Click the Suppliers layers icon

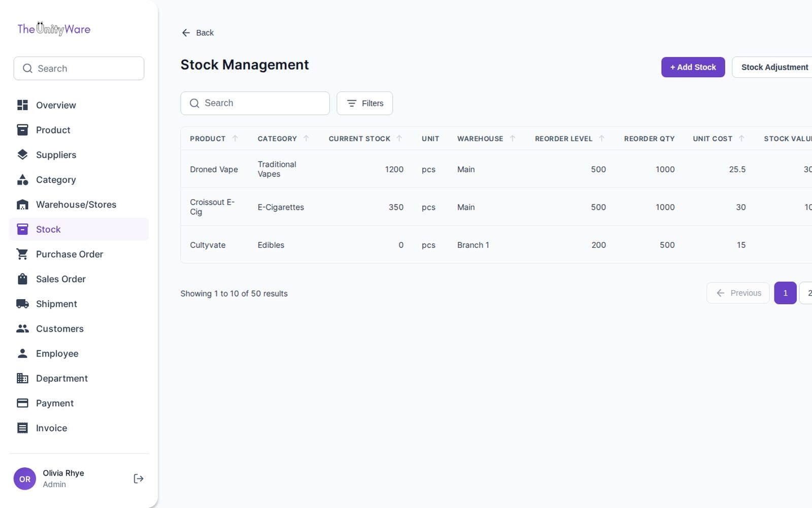click(22, 155)
